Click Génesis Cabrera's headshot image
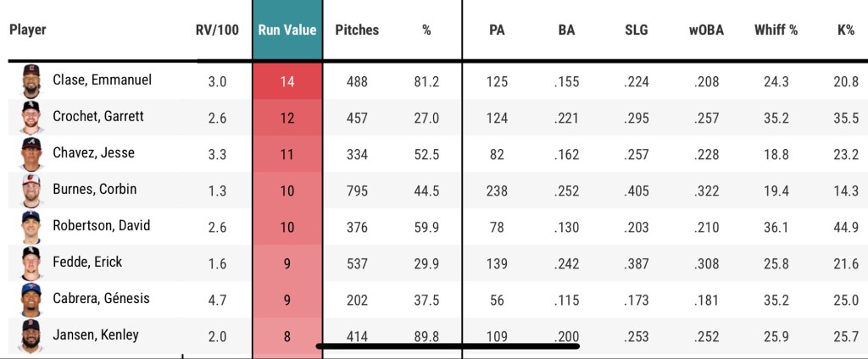The width and height of the screenshot is (868, 359). (31, 301)
